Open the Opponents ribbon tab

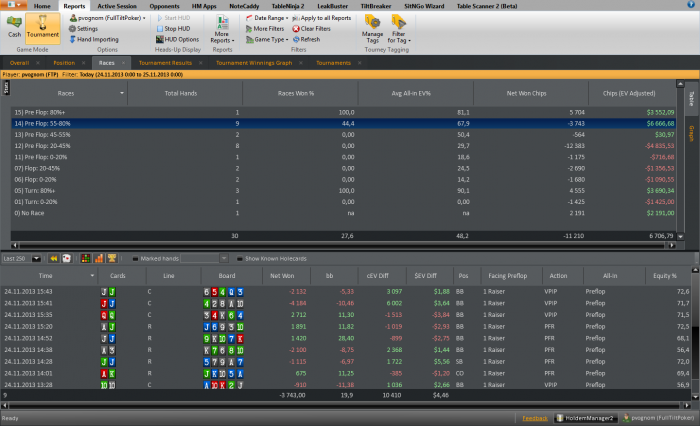coord(164,6)
